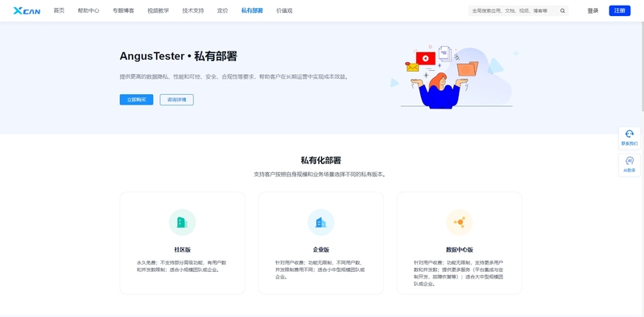
Task: Click the orange 数据中心版 node icon
Action: (460, 223)
